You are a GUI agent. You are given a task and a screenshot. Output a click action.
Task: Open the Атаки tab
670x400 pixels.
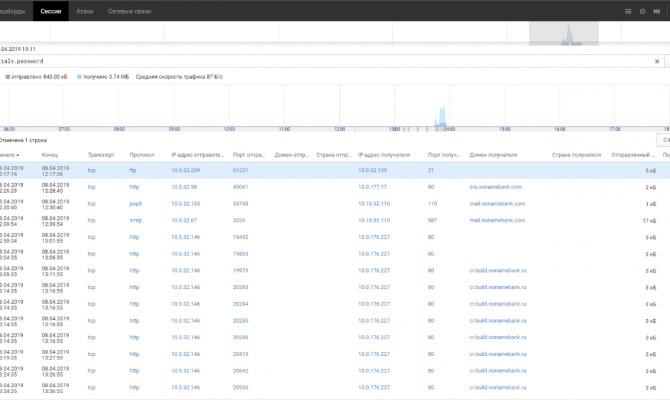point(85,11)
